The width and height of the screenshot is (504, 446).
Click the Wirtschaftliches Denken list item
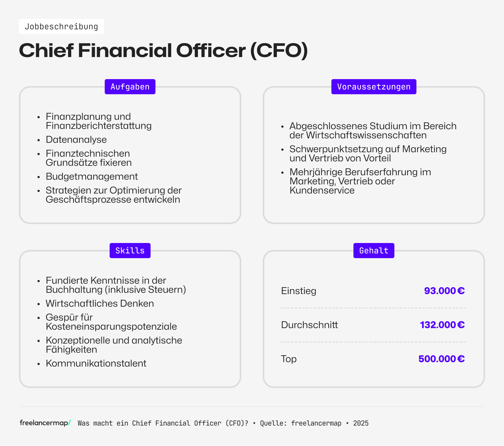pos(100,304)
